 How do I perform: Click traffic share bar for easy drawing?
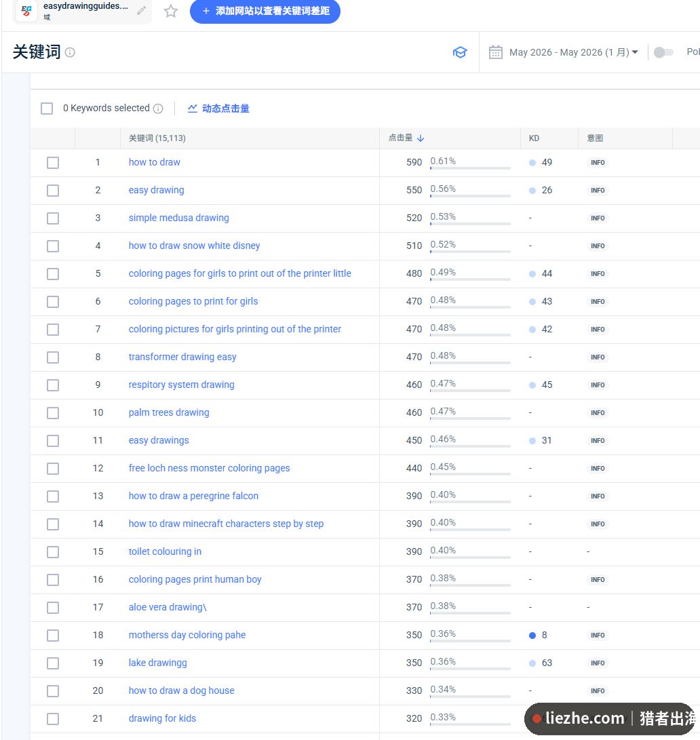coord(470,196)
